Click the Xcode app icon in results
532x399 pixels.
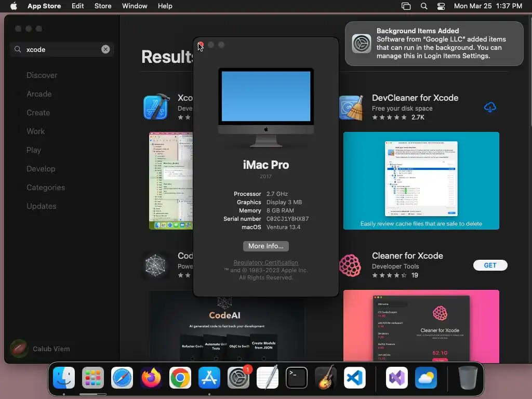[156, 107]
